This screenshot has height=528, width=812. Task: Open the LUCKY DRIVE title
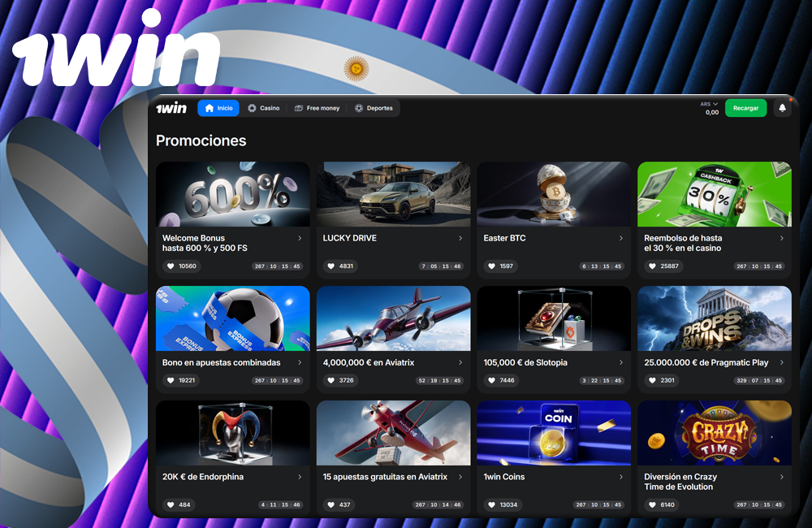(349, 238)
